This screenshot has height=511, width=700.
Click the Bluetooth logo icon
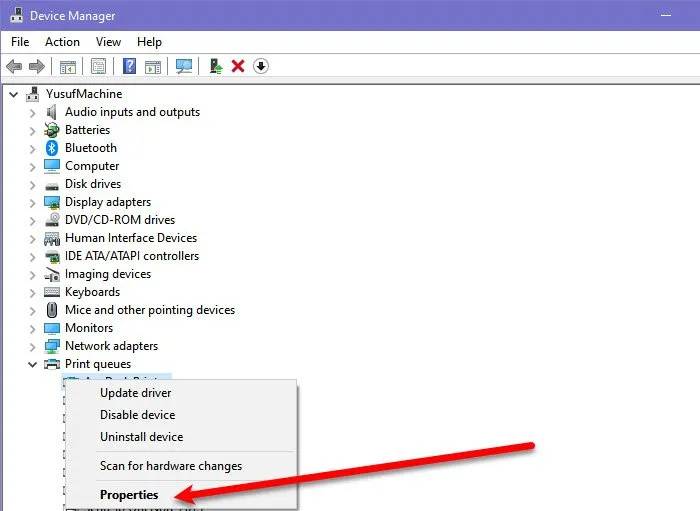[x=52, y=148]
